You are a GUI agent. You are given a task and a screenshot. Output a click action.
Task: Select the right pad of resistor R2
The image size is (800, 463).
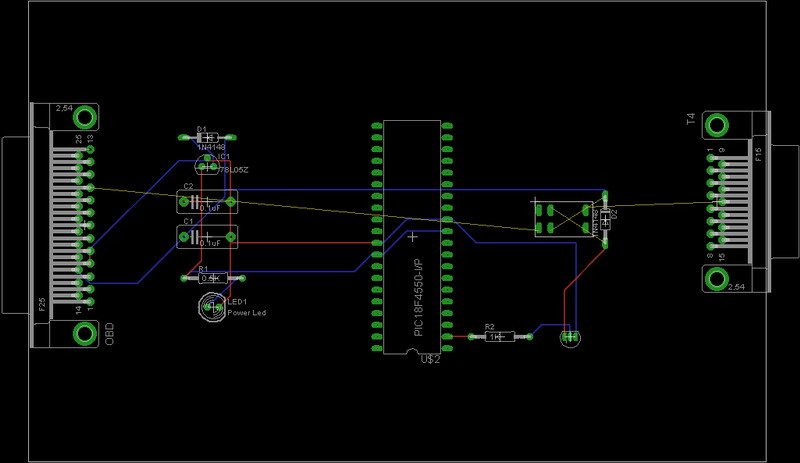click(x=530, y=336)
